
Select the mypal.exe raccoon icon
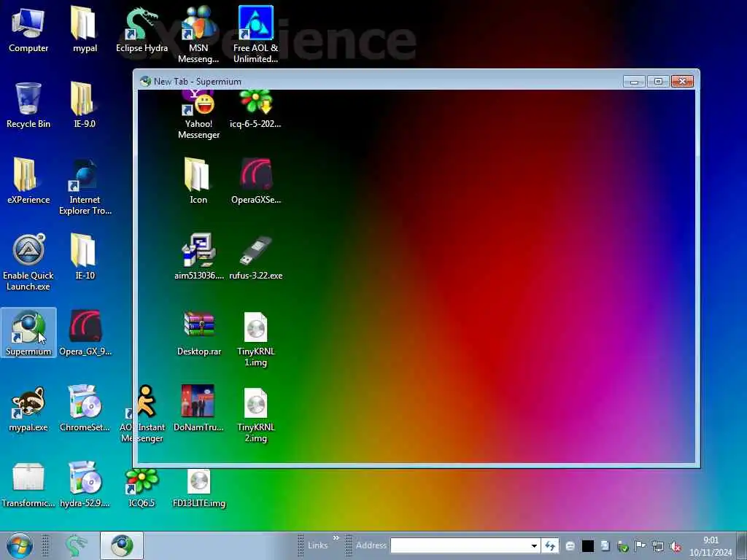pos(28,408)
